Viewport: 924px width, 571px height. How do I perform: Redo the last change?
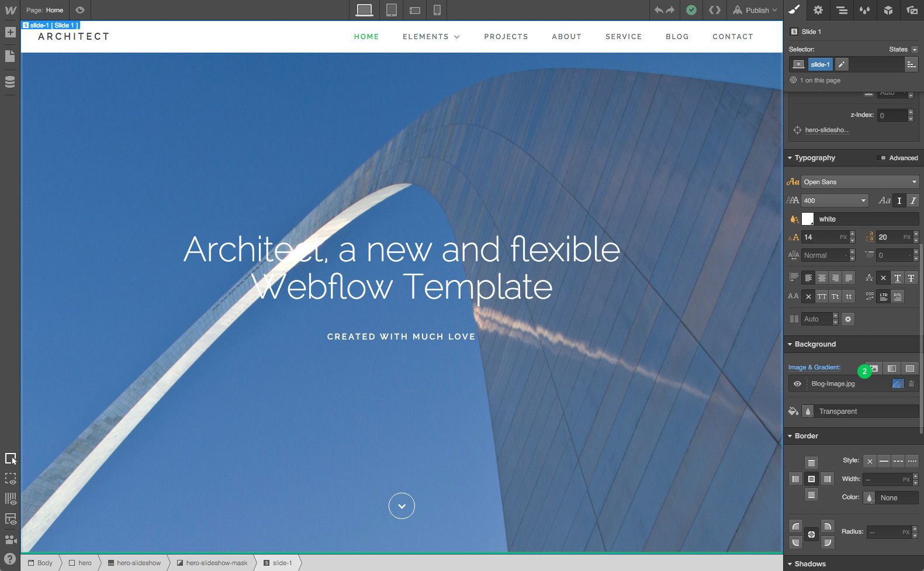click(x=670, y=10)
